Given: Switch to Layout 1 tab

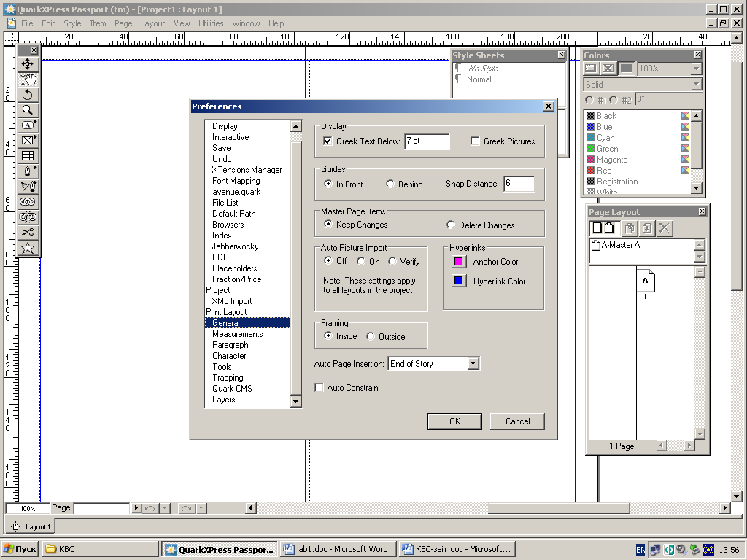Looking at the screenshot, I should coord(32,526).
